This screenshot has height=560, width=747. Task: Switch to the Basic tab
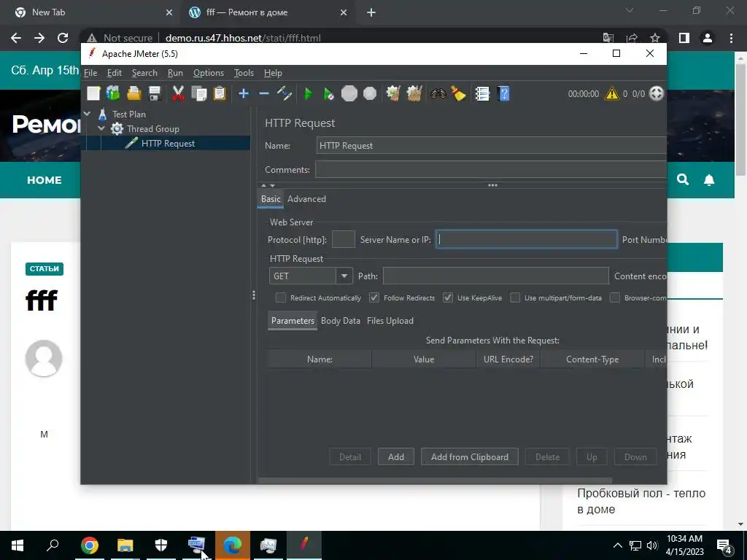tap(271, 199)
